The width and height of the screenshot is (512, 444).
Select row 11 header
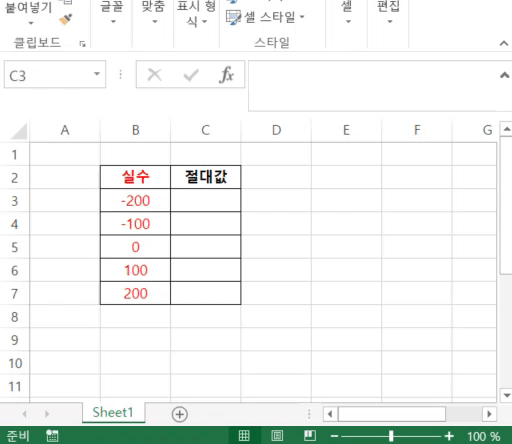click(14, 386)
